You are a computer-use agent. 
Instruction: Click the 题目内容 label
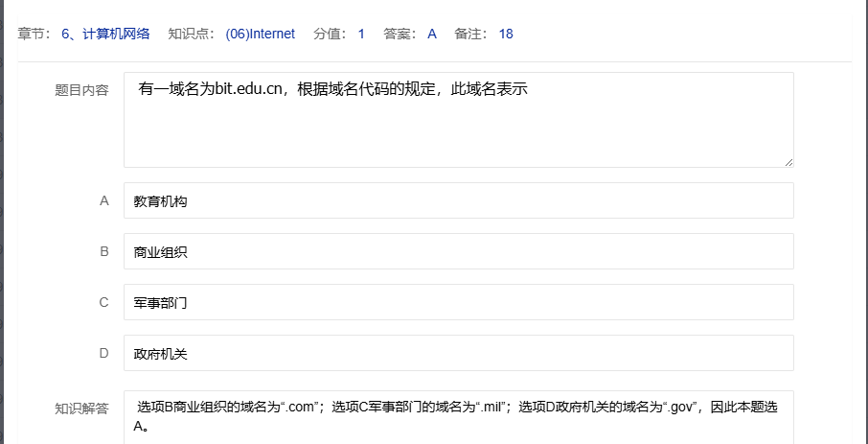[x=81, y=90]
